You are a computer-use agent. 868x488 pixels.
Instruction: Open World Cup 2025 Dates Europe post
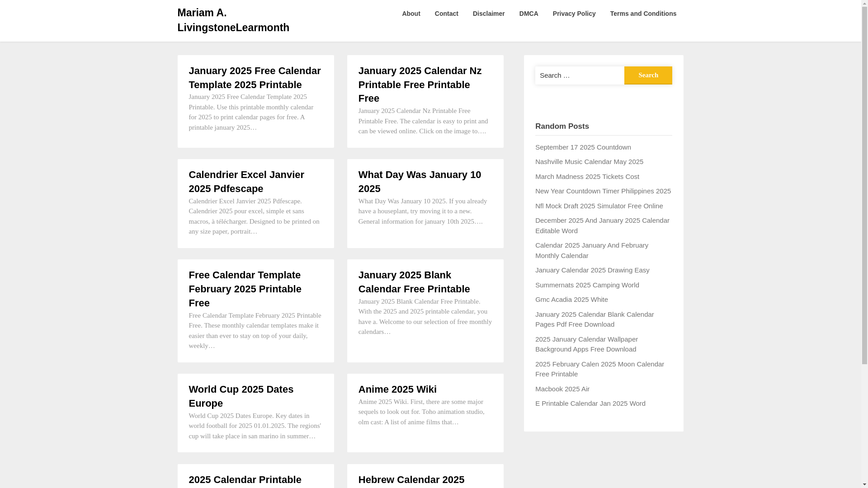(241, 396)
